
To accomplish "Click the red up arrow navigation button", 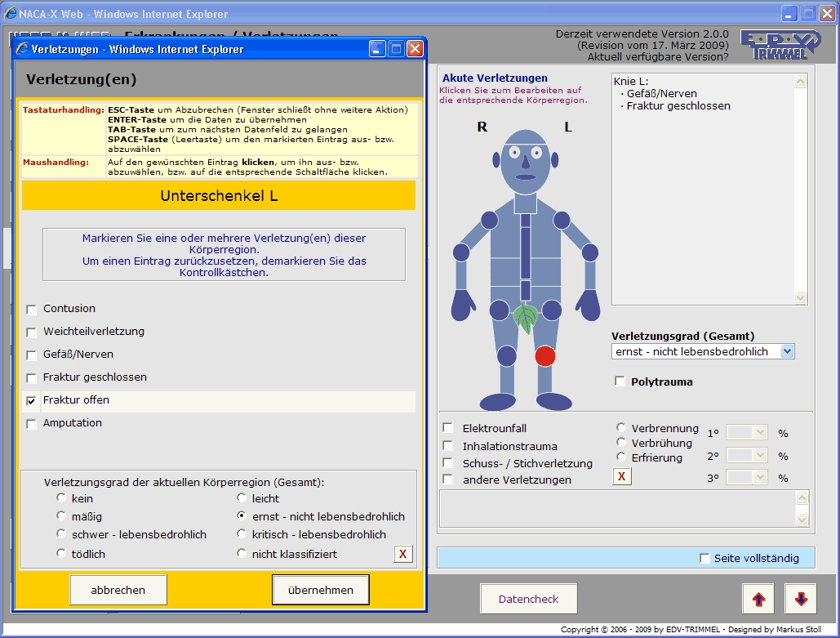I will (x=758, y=599).
